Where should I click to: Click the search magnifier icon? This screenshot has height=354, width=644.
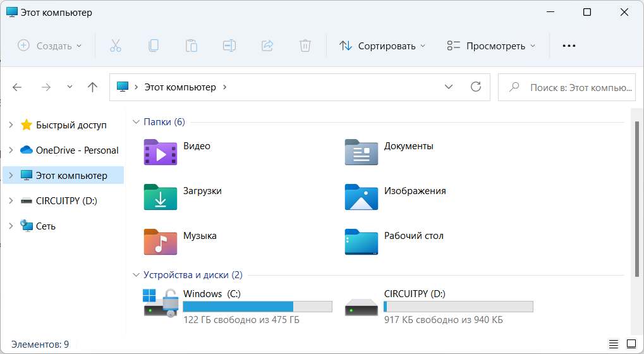point(514,87)
